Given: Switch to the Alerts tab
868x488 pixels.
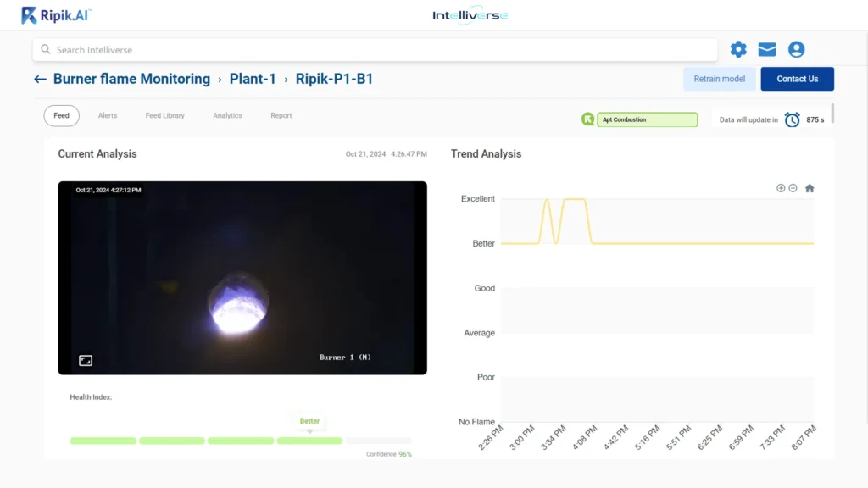Looking at the screenshot, I should pos(108,115).
